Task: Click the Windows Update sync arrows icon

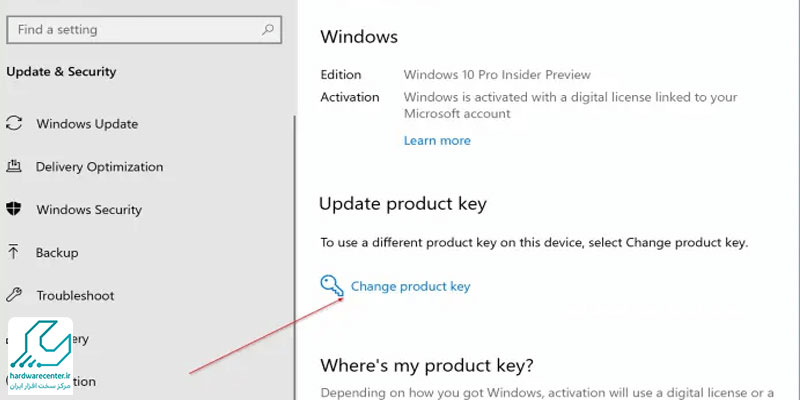Action: (x=14, y=123)
